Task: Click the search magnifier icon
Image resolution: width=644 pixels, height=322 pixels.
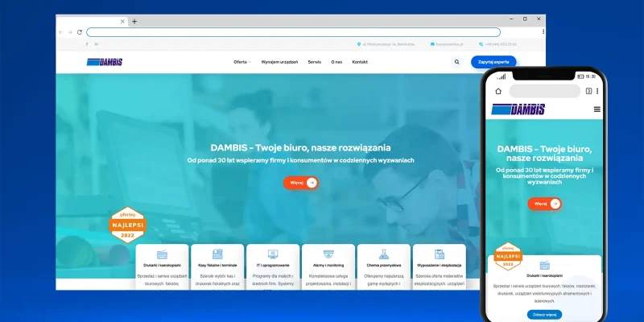Action: coord(456,62)
